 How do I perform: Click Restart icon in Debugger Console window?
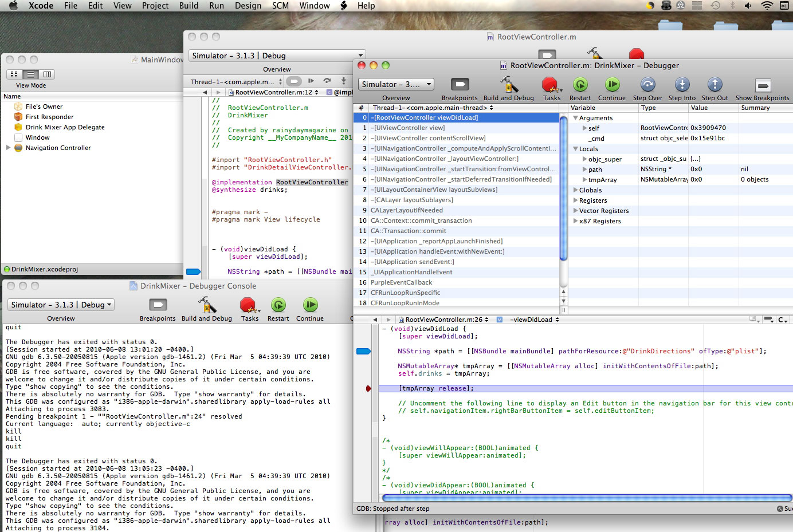(278, 305)
